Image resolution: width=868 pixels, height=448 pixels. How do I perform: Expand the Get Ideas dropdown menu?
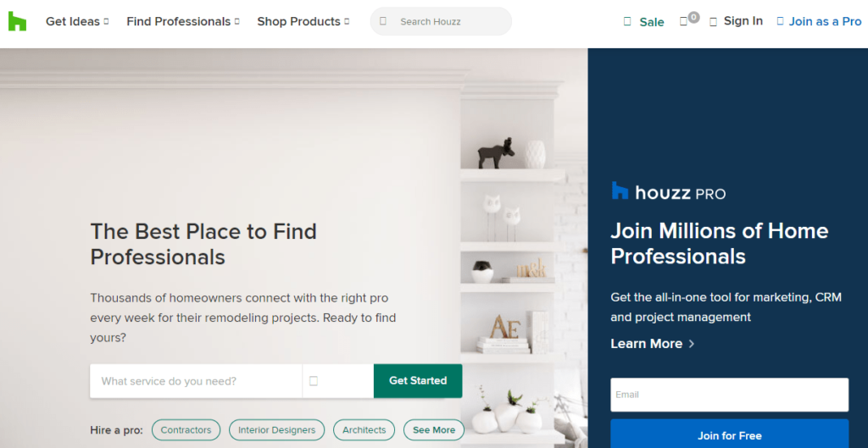pyautogui.click(x=77, y=21)
